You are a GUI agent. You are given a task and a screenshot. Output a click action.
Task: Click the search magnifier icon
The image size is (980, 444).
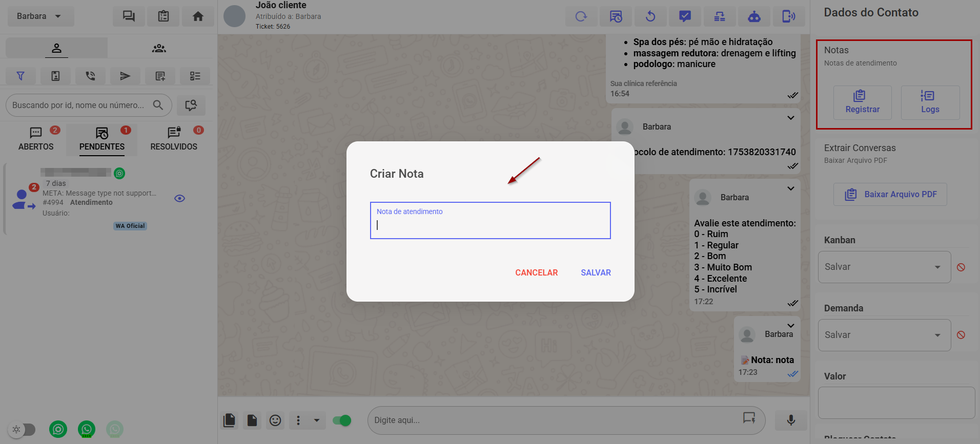click(x=158, y=105)
